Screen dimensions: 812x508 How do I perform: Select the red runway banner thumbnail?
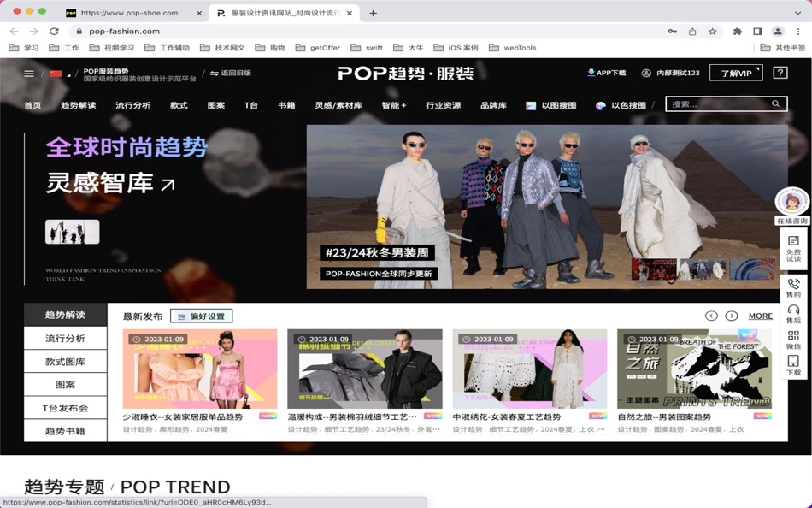coord(654,269)
